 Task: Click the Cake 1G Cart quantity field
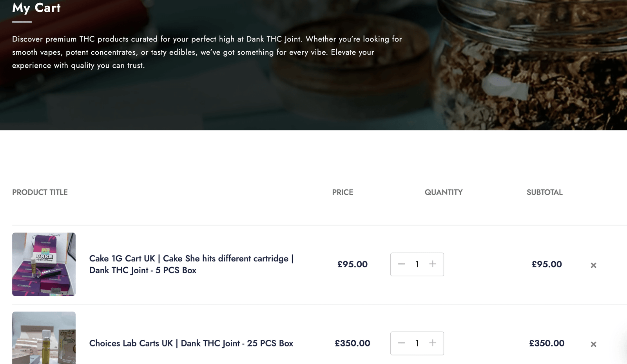[417, 265]
